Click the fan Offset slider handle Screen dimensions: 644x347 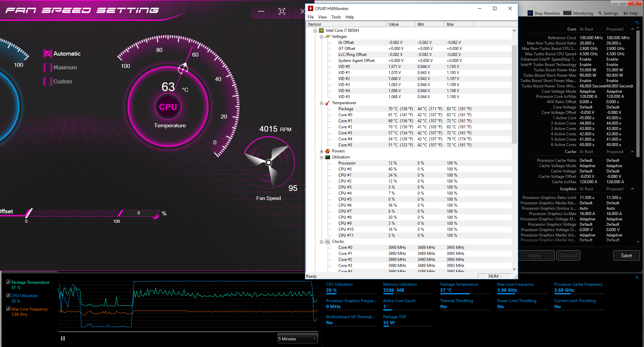pyautogui.click(x=29, y=213)
